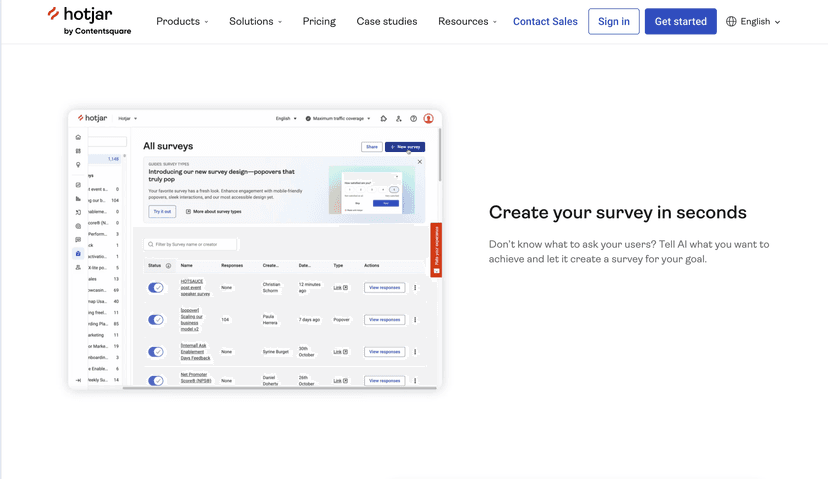
Task: Expand the Resources menu
Action: pyautogui.click(x=467, y=22)
